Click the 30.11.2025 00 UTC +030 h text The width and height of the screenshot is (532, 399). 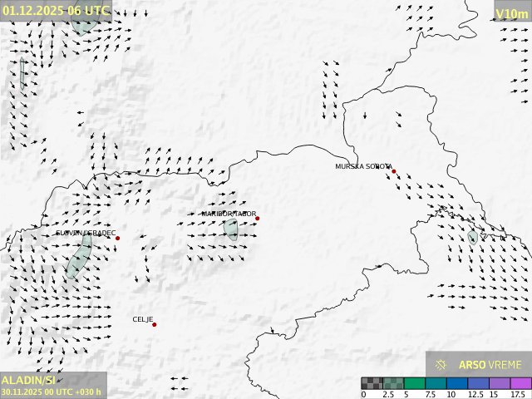[52, 392]
